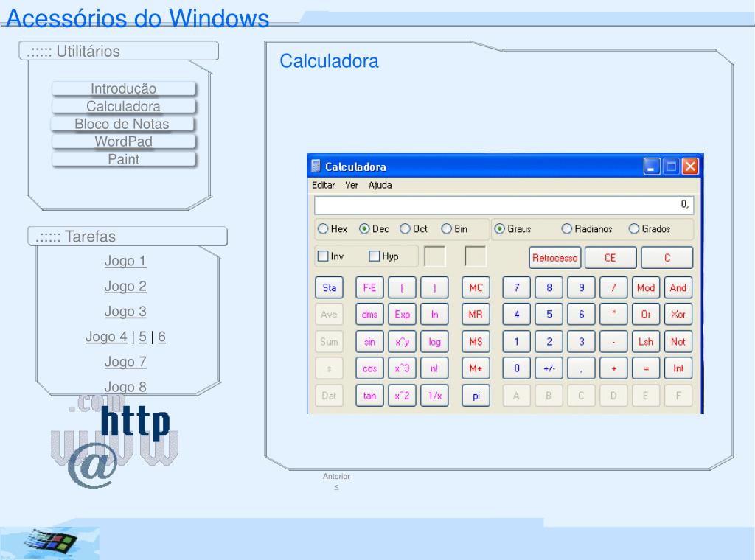Select the Hex radio button
This screenshot has height=560, width=755.
click(x=333, y=229)
